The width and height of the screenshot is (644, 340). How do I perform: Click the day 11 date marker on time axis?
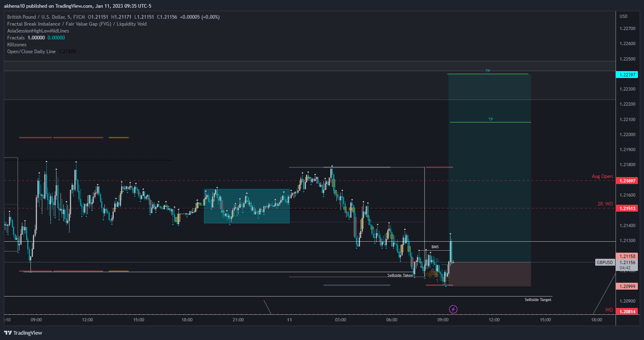click(289, 320)
